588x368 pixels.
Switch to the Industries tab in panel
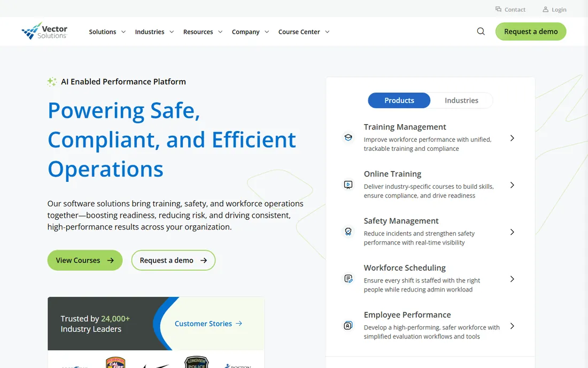tap(461, 101)
